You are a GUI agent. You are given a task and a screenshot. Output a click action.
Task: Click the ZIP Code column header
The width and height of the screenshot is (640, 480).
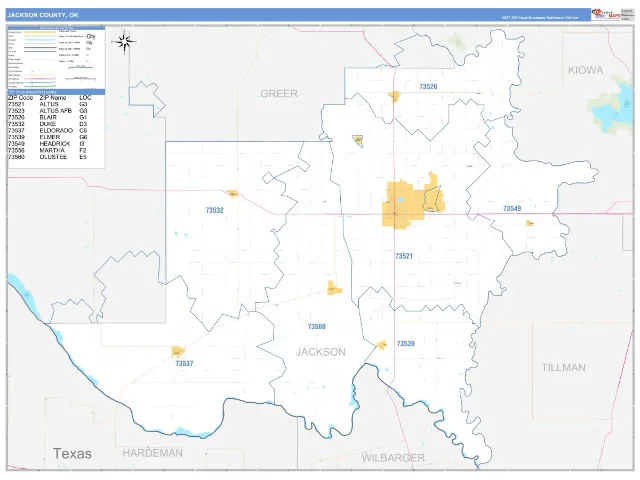coord(20,98)
